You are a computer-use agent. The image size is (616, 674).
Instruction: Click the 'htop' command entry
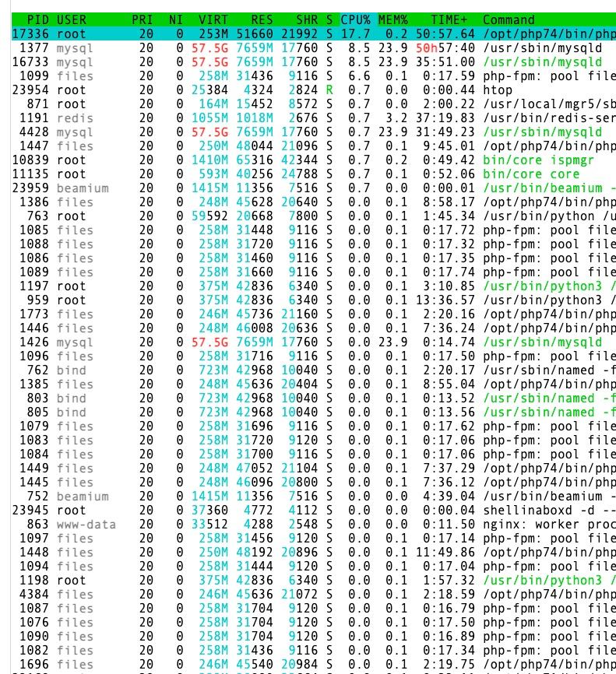(x=498, y=90)
